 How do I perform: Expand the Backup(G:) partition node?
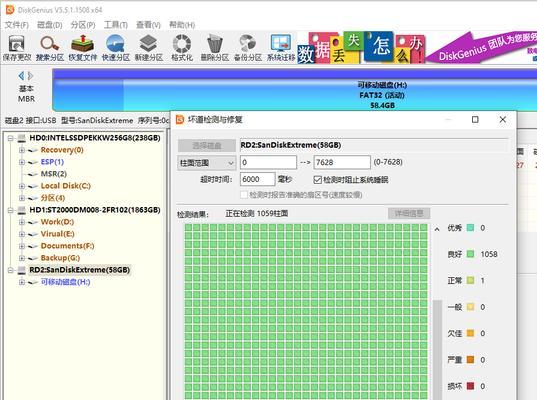22,258
